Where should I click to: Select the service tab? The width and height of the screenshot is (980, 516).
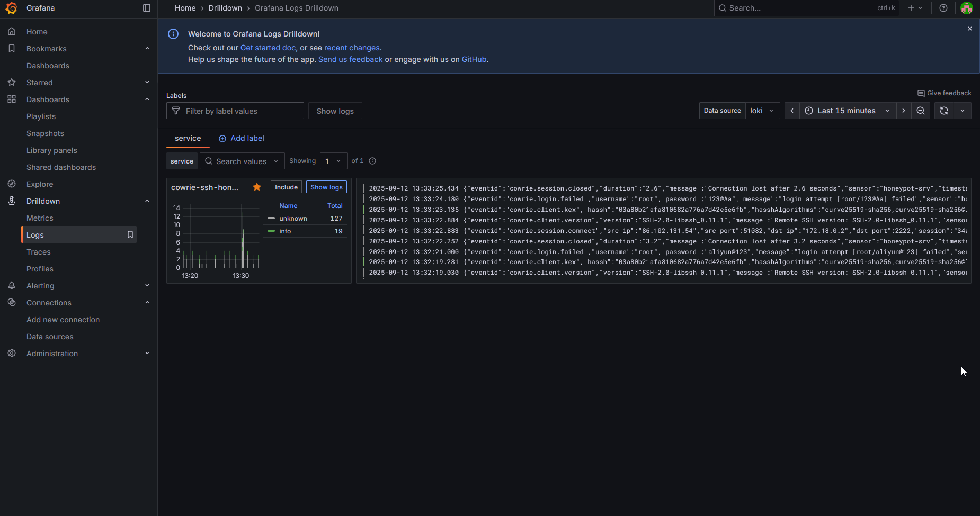tap(188, 138)
